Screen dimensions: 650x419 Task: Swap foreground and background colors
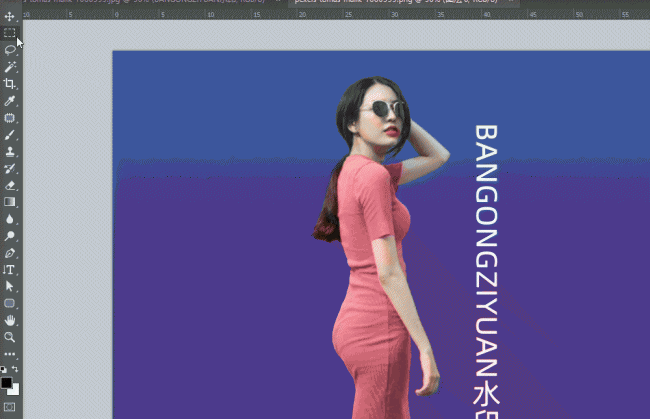pos(15,369)
